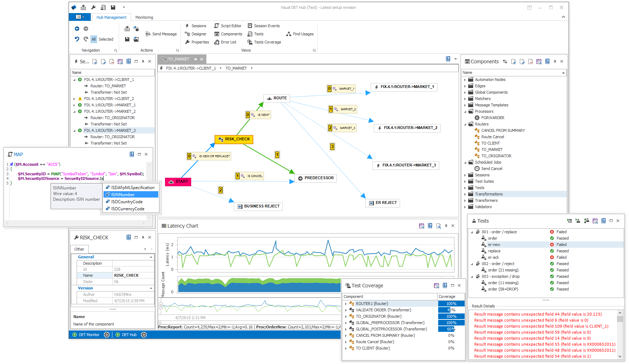Select the er-new failed test row
Screen dimensions: 629x364
494,245
